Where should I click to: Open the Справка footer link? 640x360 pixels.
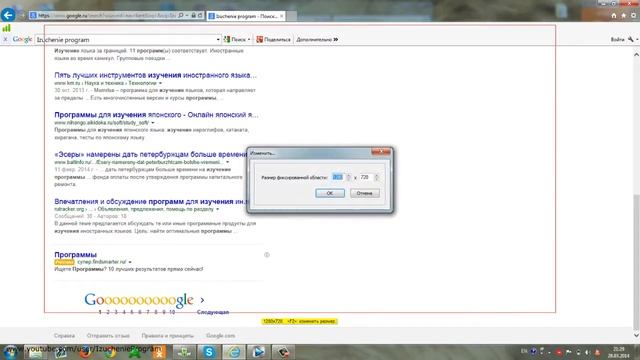pyautogui.click(x=64, y=336)
